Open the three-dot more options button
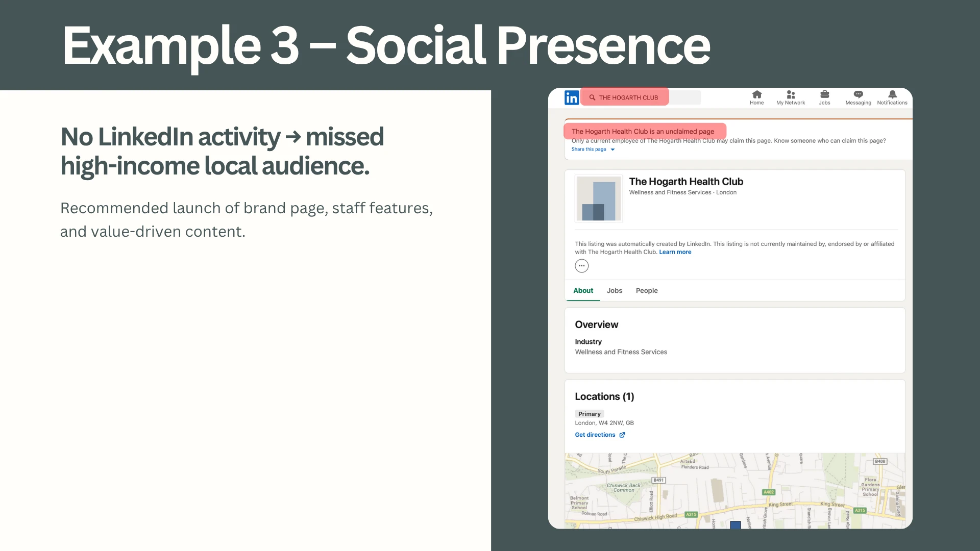This screenshot has height=551, width=980. coord(581,266)
